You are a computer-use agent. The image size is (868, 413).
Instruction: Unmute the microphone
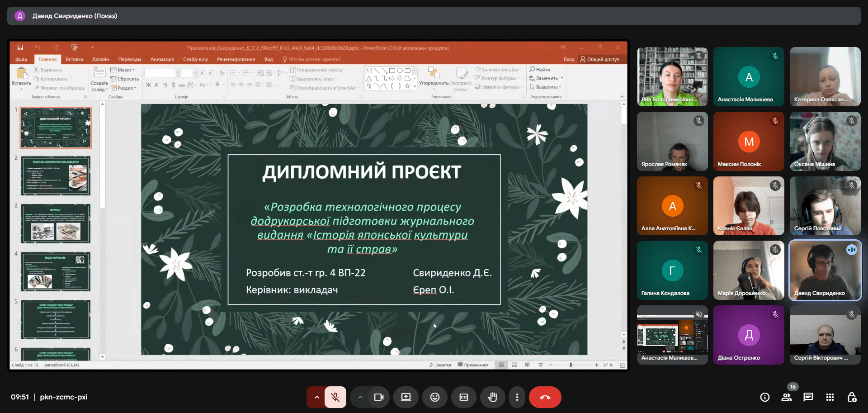pos(335,397)
